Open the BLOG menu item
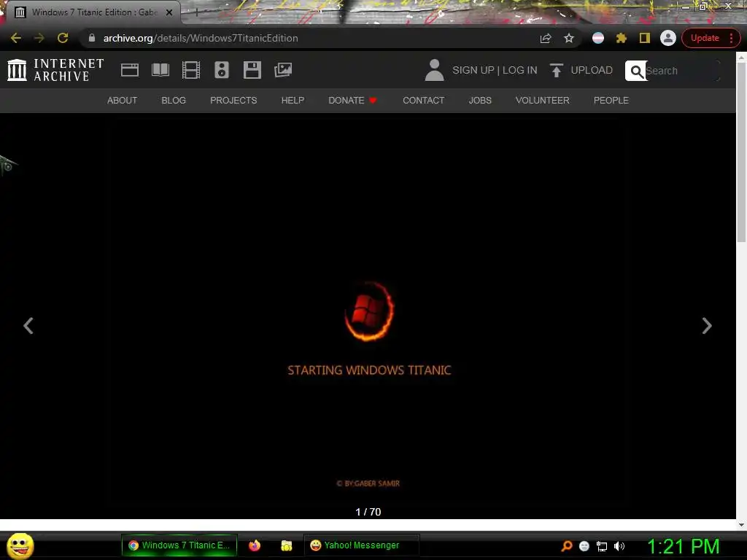747x560 pixels. pos(174,101)
